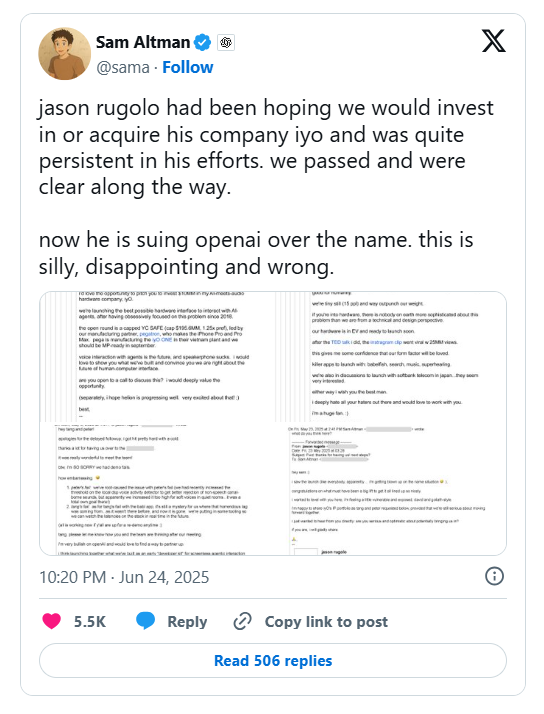This screenshot has width=544, height=714.
Task: Click the Reply text label
Action: coord(187,622)
